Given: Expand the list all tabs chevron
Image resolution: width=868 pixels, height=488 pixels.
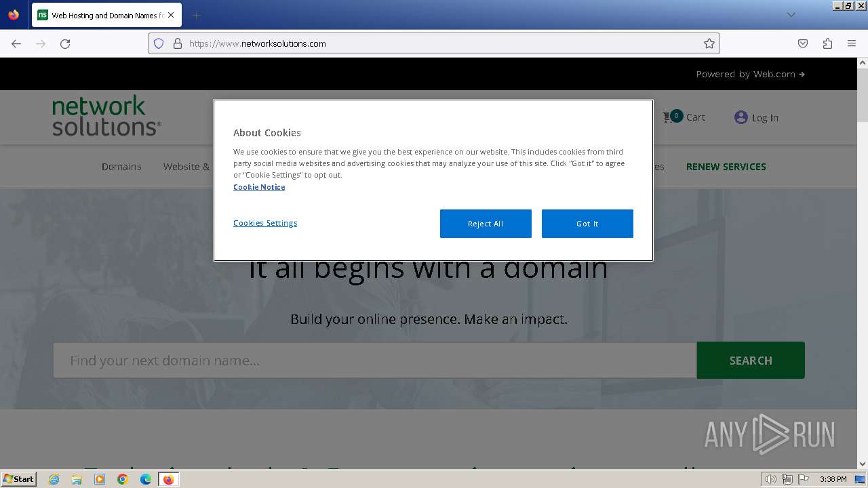Looking at the screenshot, I should pyautogui.click(x=791, y=15).
